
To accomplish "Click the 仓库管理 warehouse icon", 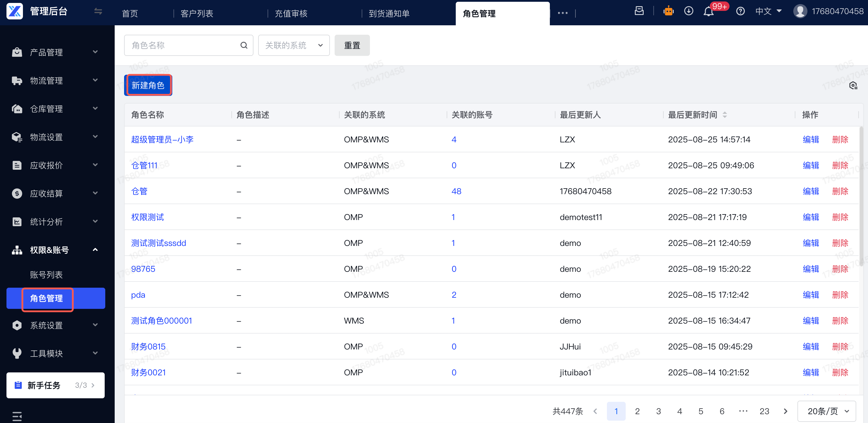I will point(17,109).
